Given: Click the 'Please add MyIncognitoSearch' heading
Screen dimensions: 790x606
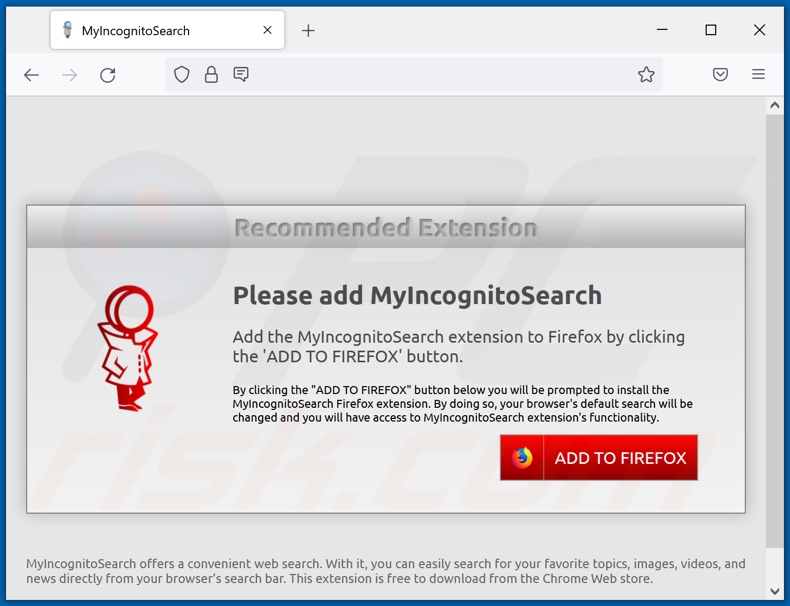Looking at the screenshot, I should click(417, 296).
